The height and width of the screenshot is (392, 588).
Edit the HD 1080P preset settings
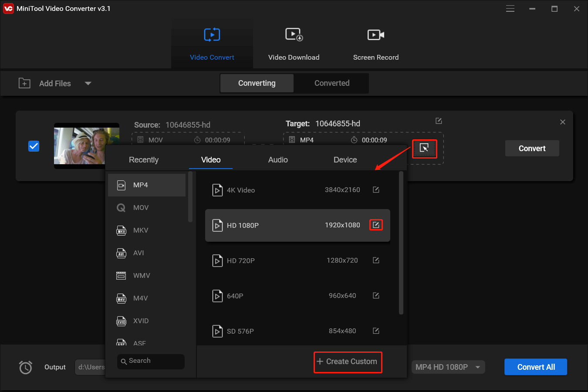[376, 225]
